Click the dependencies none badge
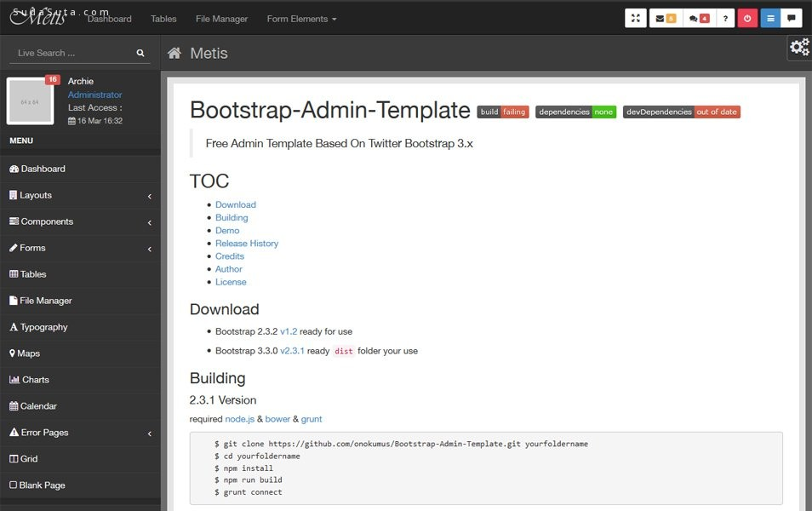Image resolution: width=812 pixels, height=511 pixels. (x=576, y=112)
